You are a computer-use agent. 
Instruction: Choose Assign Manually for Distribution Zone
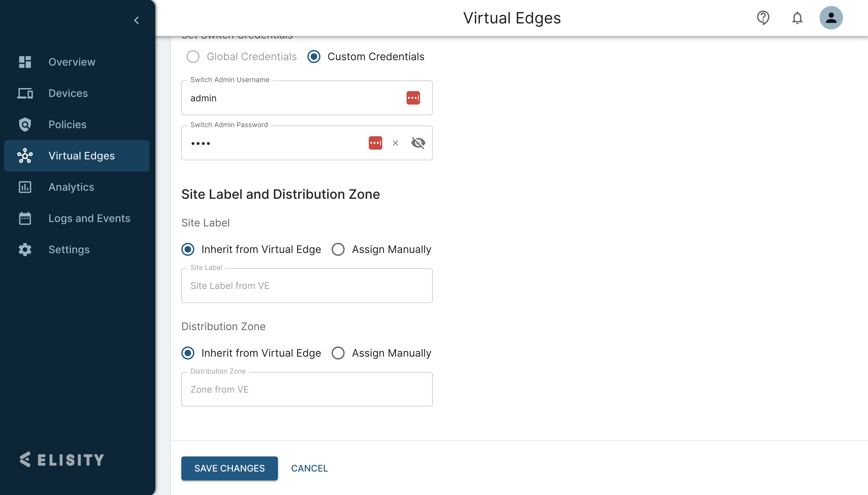(x=338, y=353)
